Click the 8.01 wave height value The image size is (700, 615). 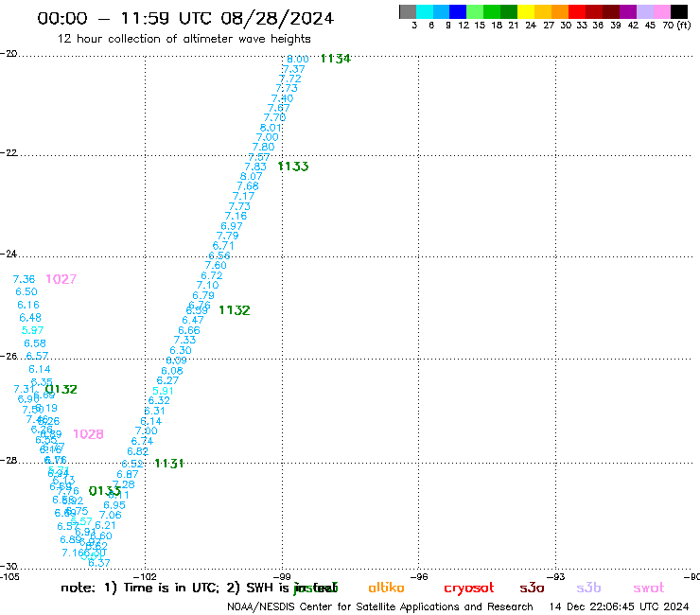271,128
